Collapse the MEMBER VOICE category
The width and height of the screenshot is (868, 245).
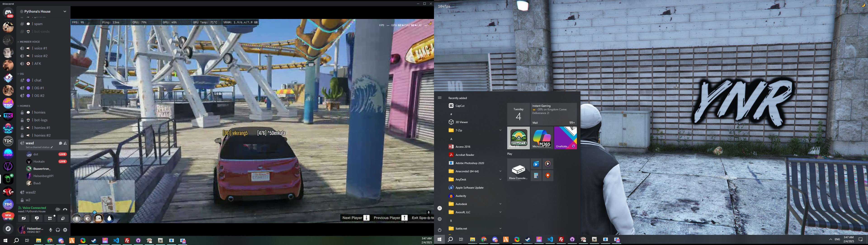(x=30, y=42)
